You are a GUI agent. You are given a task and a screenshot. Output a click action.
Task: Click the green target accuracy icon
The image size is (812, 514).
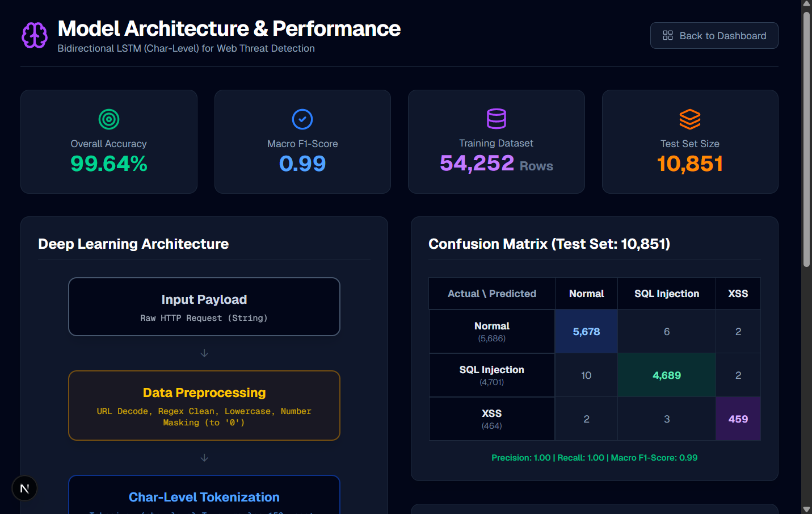click(109, 119)
